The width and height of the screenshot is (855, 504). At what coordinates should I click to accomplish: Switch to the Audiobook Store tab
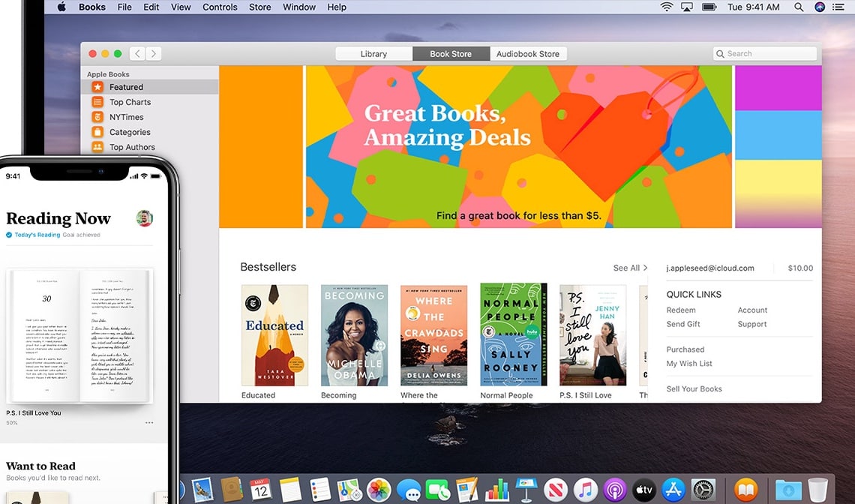[528, 54]
